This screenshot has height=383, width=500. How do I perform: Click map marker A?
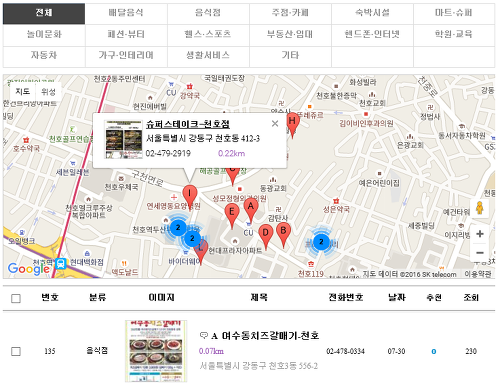click(x=251, y=210)
